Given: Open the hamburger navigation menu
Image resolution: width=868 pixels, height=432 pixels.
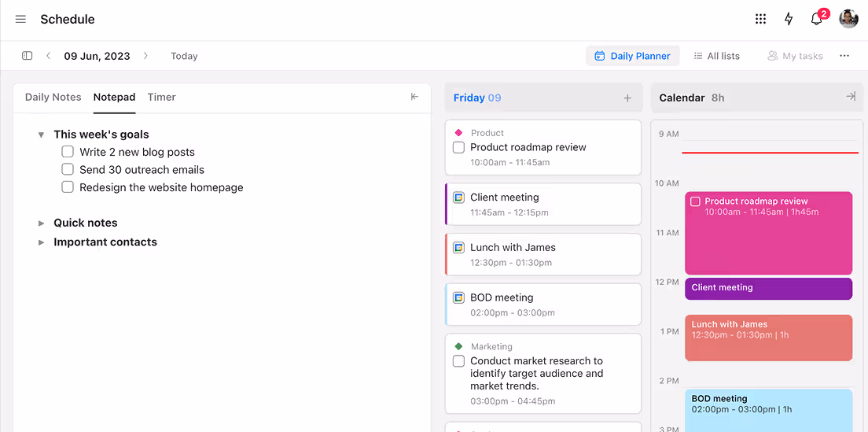Looking at the screenshot, I should pos(20,19).
